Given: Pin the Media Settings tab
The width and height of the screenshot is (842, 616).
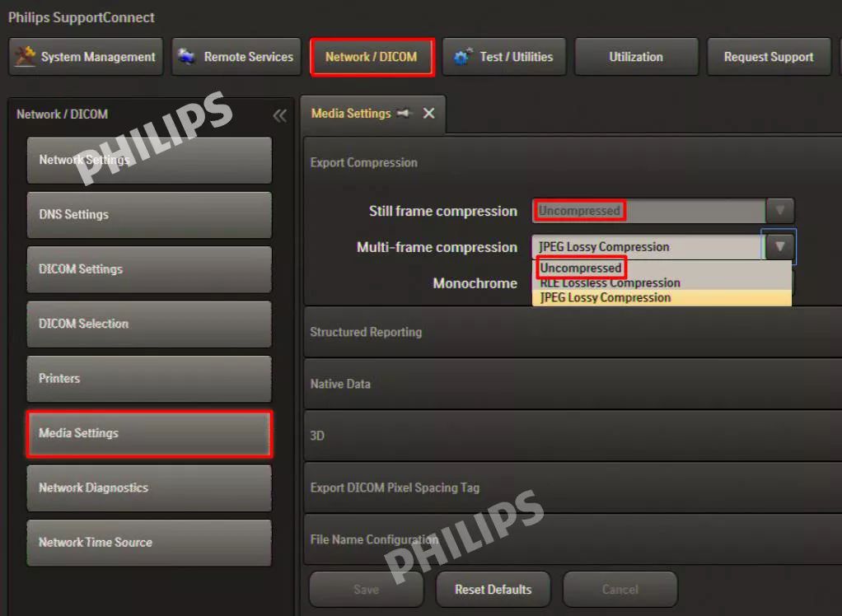Looking at the screenshot, I should [x=404, y=113].
